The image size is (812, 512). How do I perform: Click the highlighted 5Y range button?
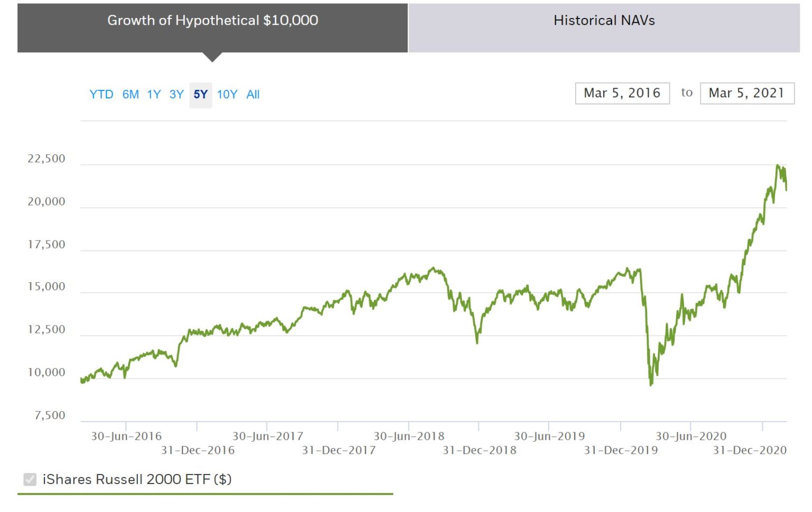click(200, 95)
